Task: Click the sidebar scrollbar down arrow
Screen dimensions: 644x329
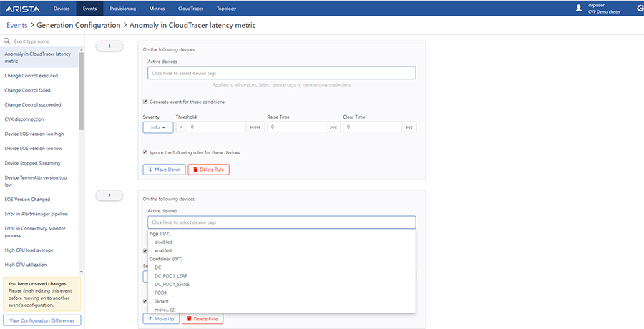Action: 82,272
